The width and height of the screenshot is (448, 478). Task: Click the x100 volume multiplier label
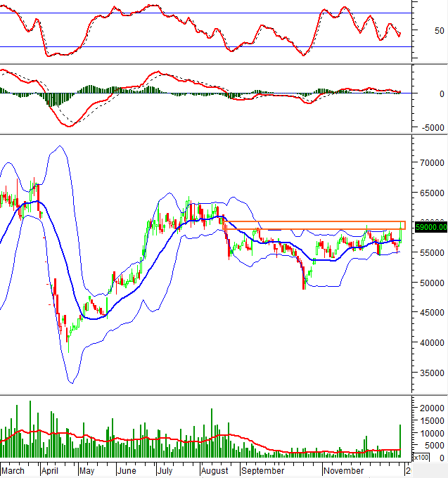click(421, 458)
